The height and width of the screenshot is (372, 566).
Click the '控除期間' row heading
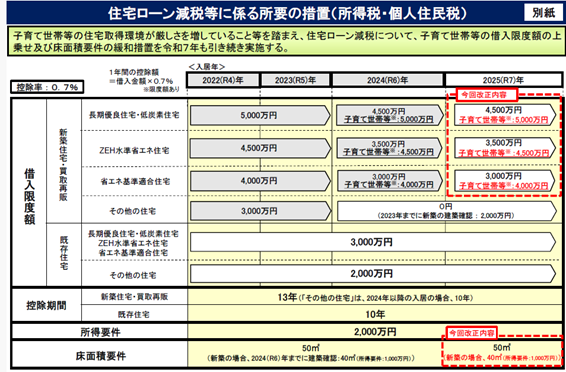[x=46, y=306]
